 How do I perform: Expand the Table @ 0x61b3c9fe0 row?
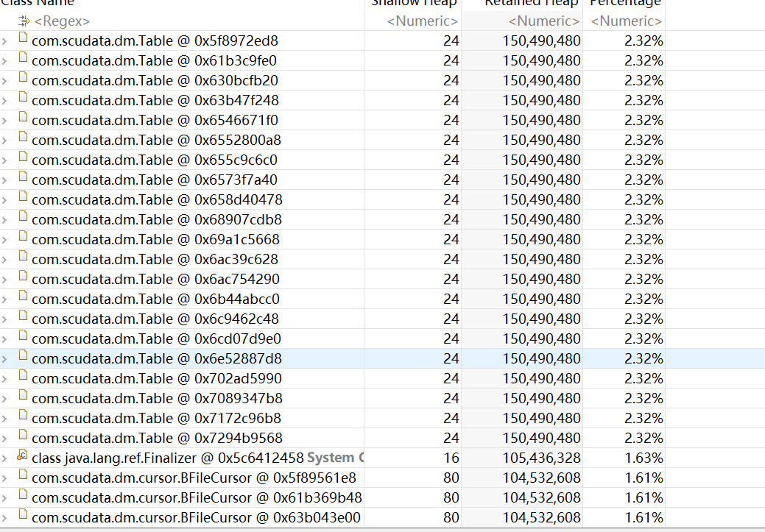pos(4,61)
